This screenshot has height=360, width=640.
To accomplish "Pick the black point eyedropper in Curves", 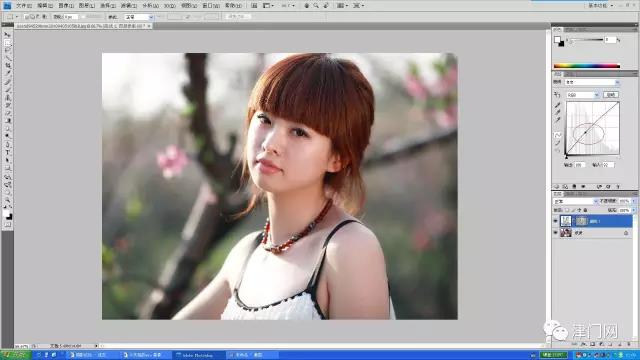I will pos(558,105).
